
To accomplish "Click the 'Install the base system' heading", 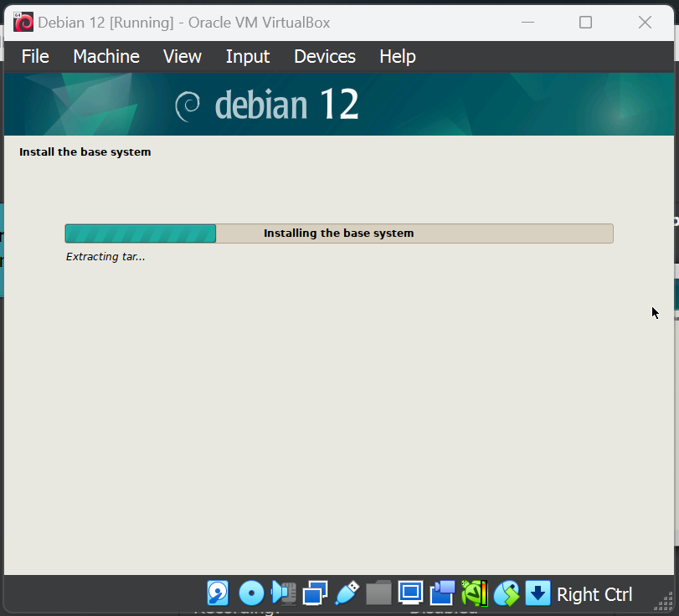I will (x=85, y=152).
